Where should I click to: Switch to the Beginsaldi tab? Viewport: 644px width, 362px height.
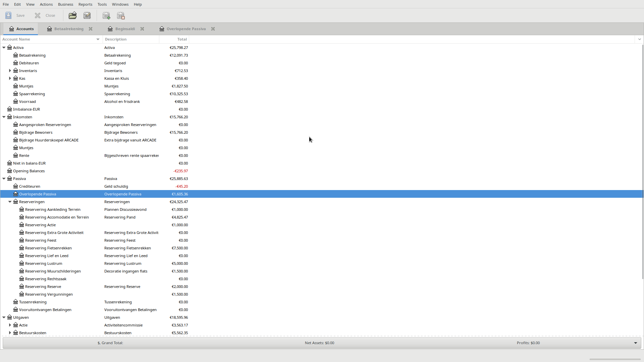pos(125,29)
